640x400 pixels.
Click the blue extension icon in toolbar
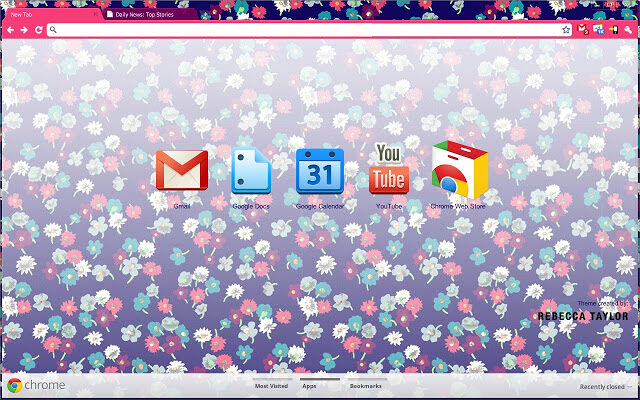tap(598, 29)
